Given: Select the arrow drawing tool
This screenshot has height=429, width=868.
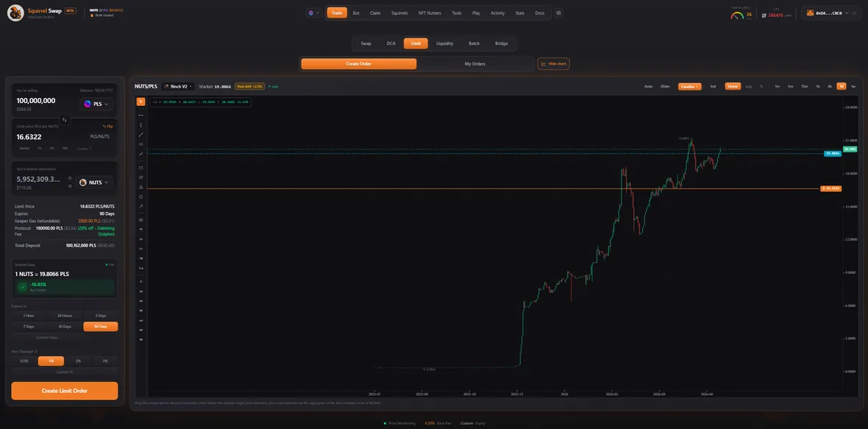Looking at the screenshot, I should point(140,207).
